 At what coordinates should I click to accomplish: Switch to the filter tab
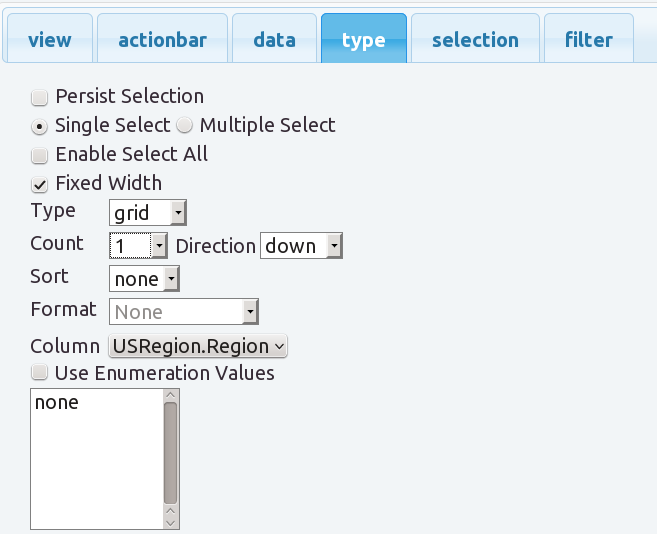589,40
